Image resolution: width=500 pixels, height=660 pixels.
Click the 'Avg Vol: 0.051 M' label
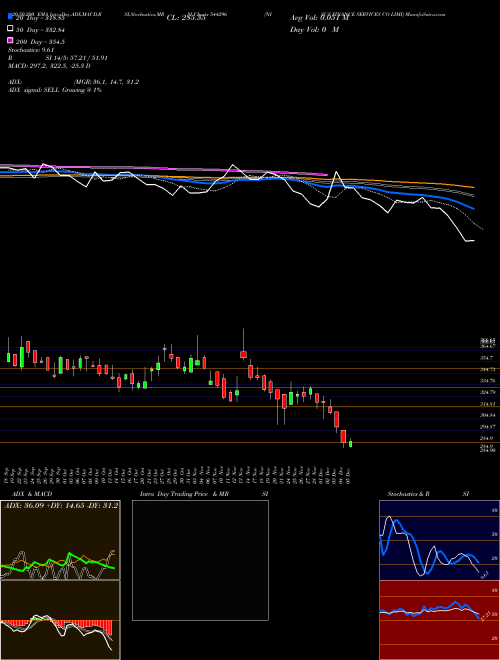(x=319, y=18)
